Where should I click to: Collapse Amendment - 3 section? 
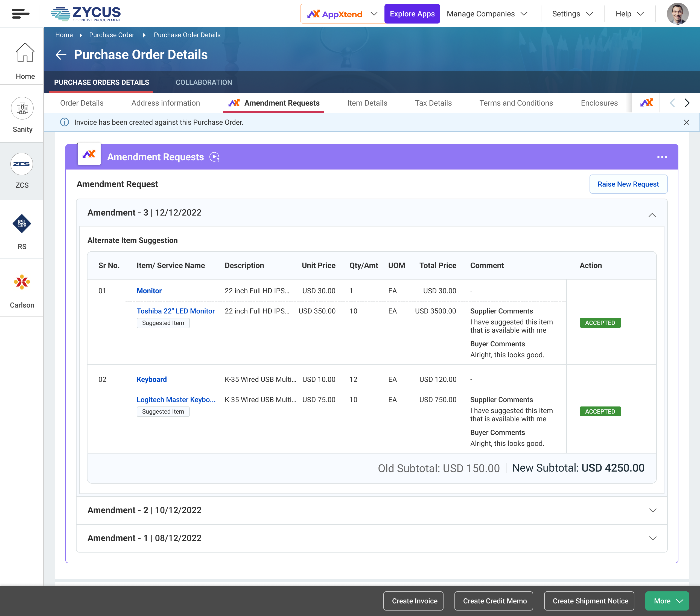pyautogui.click(x=652, y=215)
